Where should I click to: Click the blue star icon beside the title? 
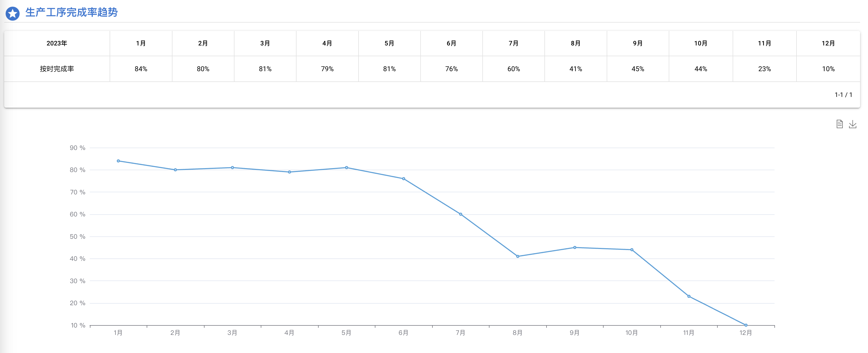coord(12,13)
